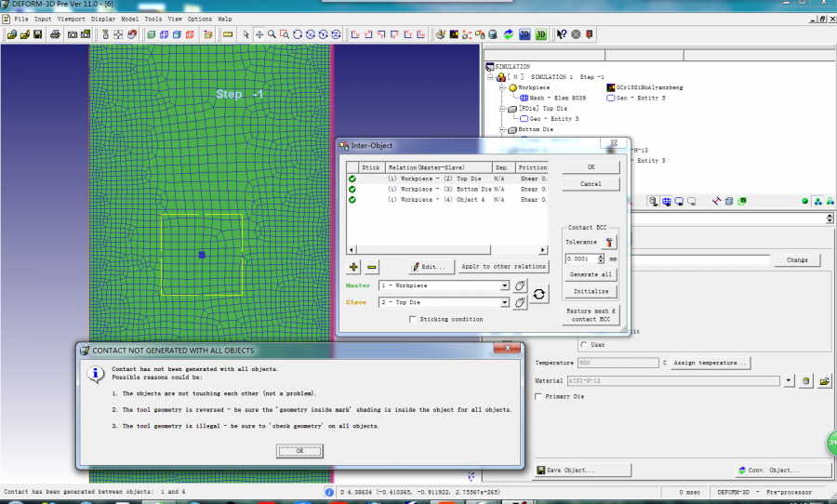Viewport: 837px width, 504px height.
Task: Click the Generate all button
Action: [x=591, y=274]
